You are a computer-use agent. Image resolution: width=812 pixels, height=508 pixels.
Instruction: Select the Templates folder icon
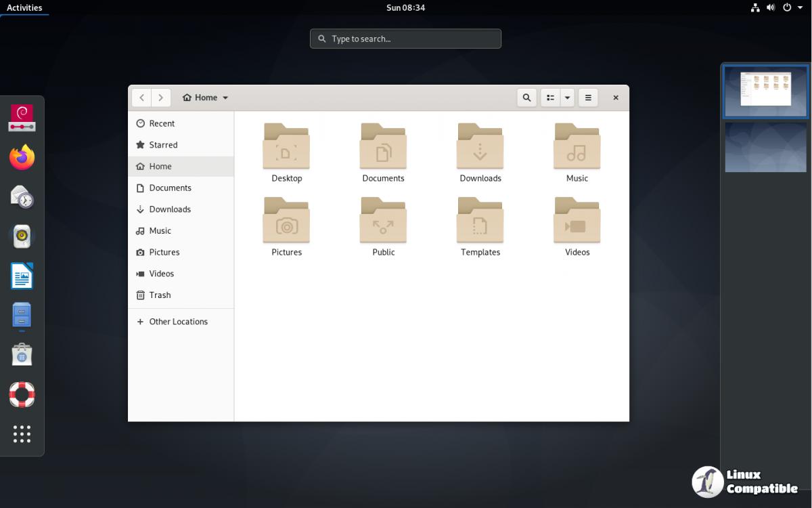(x=480, y=220)
